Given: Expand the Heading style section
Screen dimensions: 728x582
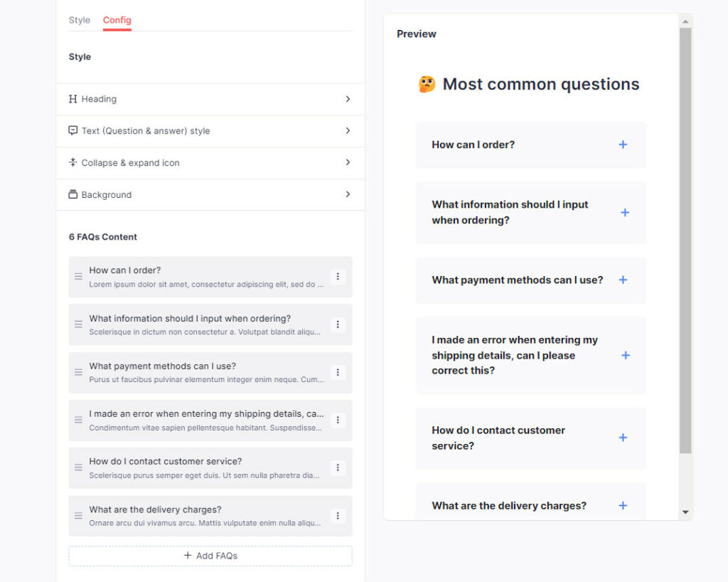Looking at the screenshot, I should (210, 100).
